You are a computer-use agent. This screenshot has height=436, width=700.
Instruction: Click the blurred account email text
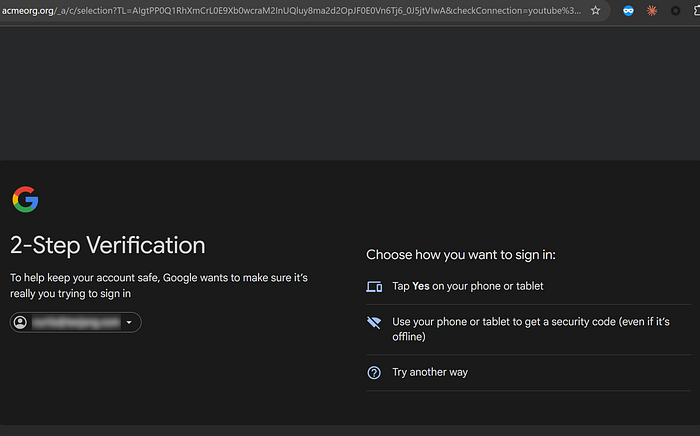click(x=76, y=322)
